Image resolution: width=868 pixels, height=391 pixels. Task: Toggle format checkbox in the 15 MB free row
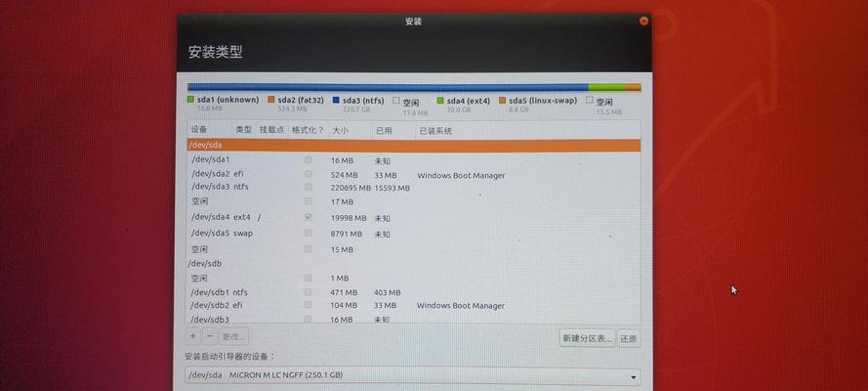pos(309,249)
